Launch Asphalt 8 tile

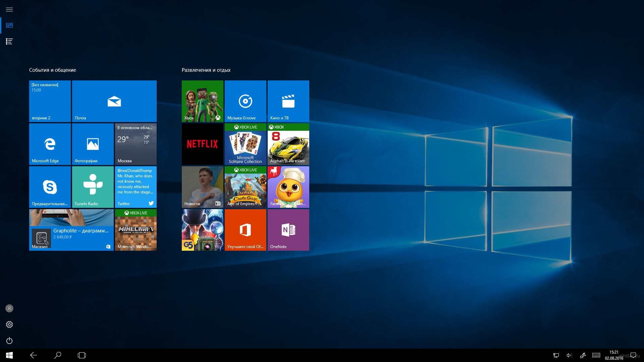tap(288, 144)
